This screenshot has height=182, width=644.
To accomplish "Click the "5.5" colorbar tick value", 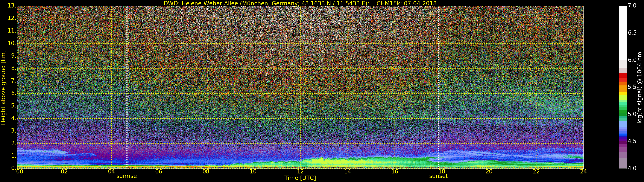I will coord(632,87).
